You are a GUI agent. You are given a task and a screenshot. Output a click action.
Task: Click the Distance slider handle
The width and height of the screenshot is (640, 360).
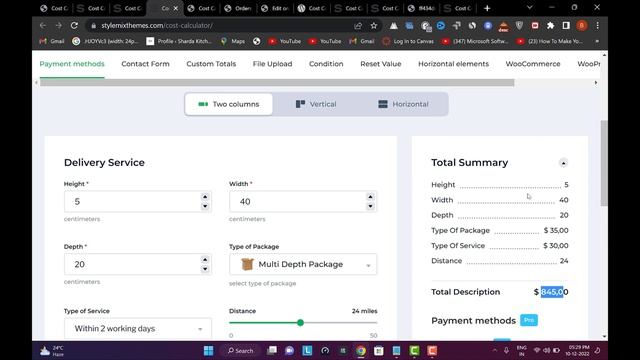(x=300, y=323)
